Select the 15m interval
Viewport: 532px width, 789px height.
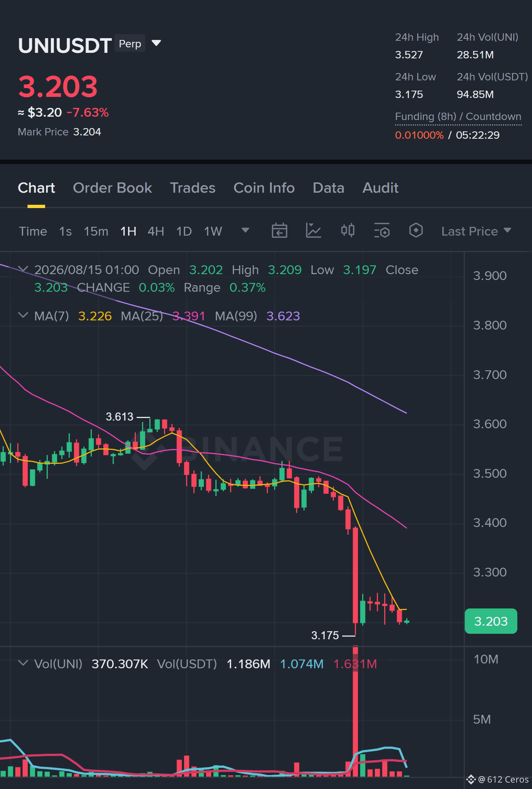click(96, 231)
